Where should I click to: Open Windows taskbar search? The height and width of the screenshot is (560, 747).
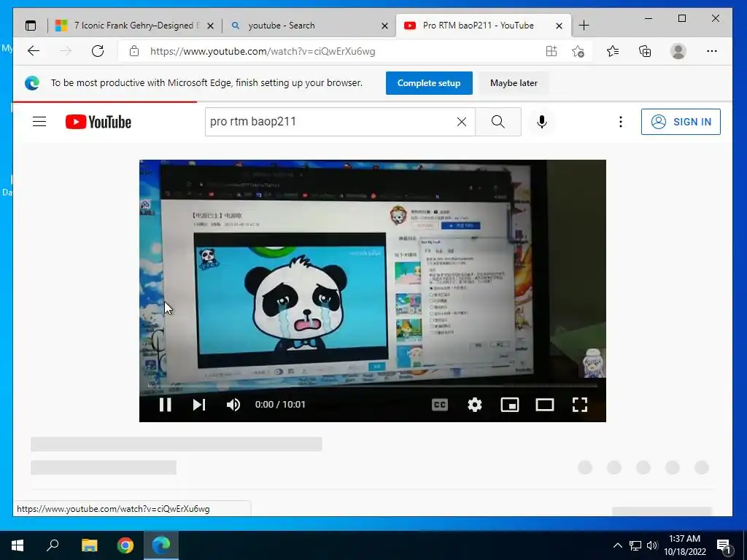coord(53,545)
